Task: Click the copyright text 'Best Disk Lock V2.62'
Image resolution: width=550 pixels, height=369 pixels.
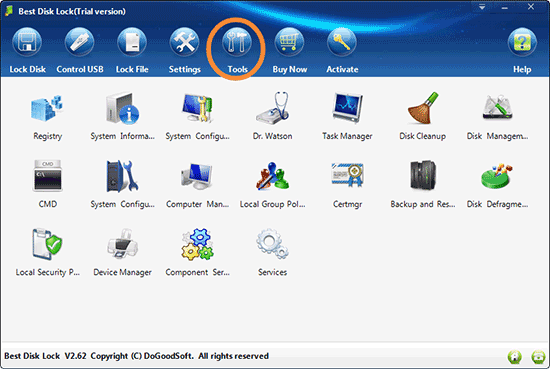Action: (45, 356)
